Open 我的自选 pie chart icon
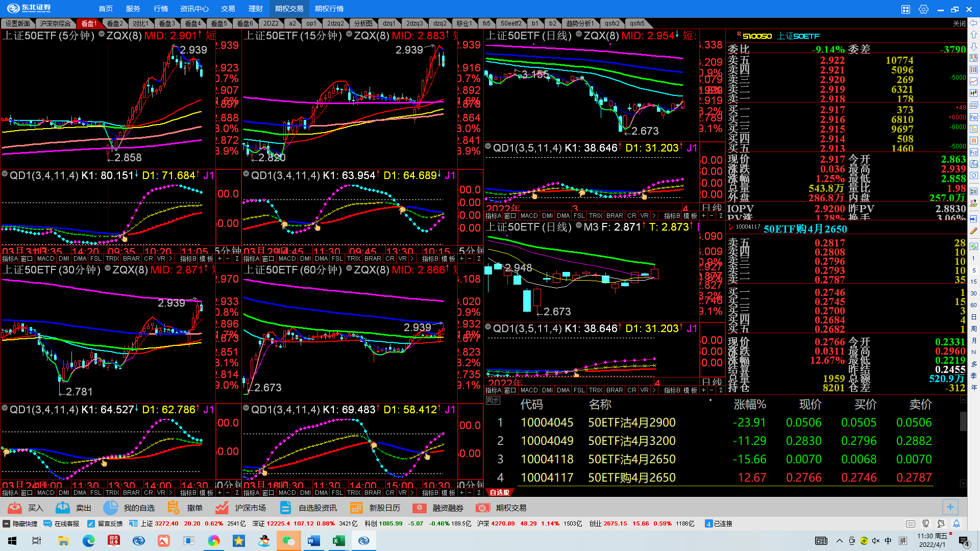Image resolution: width=980 pixels, height=551 pixels. pyautogui.click(x=110, y=508)
